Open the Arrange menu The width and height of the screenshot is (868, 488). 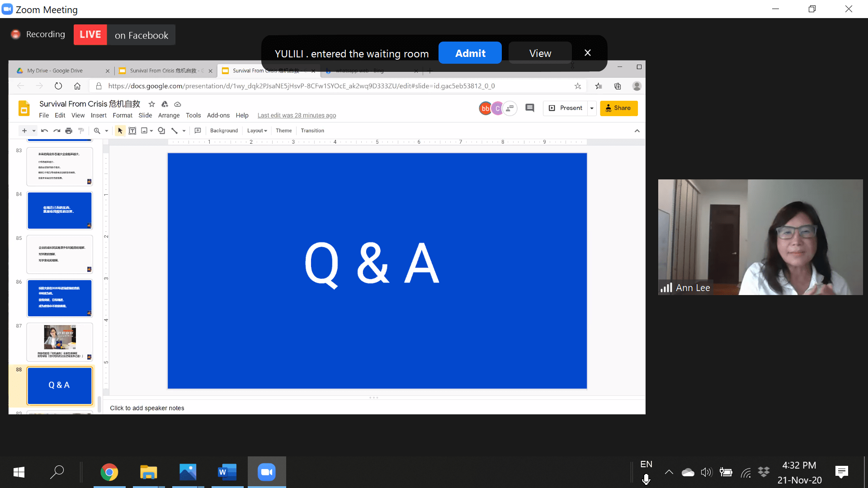click(x=169, y=115)
